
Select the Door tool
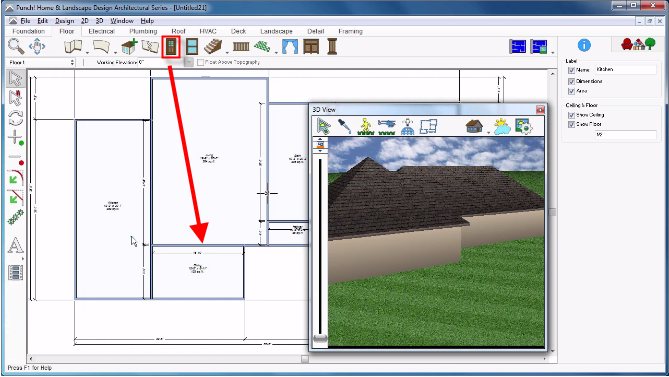(x=171, y=46)
